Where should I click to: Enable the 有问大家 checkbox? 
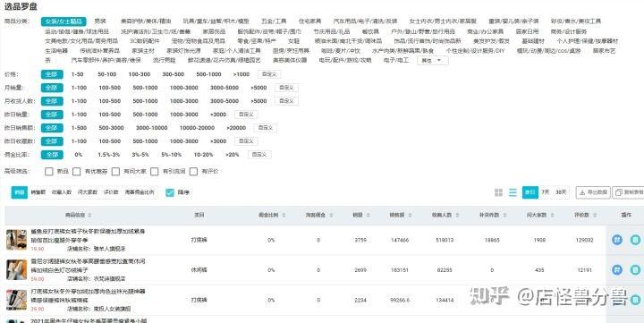point(115,172)
